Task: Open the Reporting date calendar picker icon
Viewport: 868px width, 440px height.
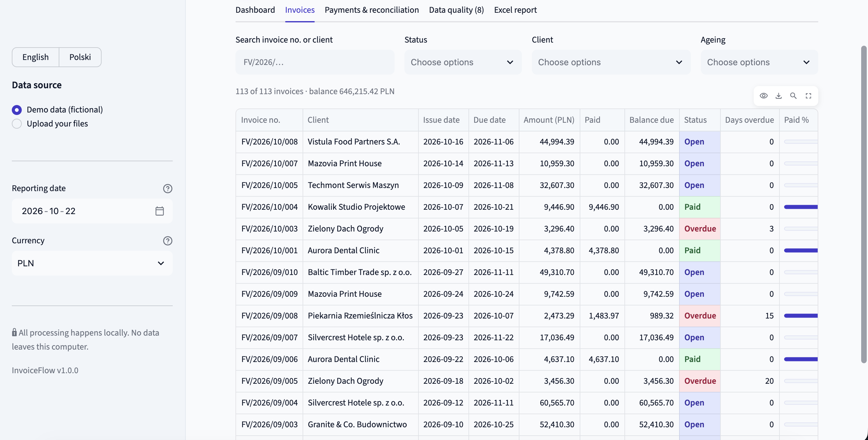Action: tap(159, 211)
